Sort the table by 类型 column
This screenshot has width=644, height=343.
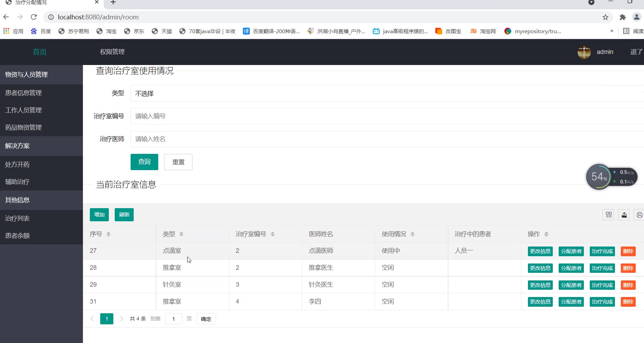[x=181, y=234]
